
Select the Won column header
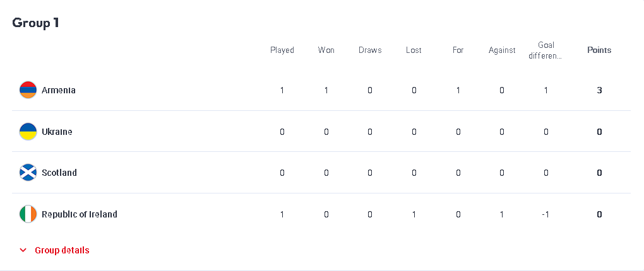(326, 50)
